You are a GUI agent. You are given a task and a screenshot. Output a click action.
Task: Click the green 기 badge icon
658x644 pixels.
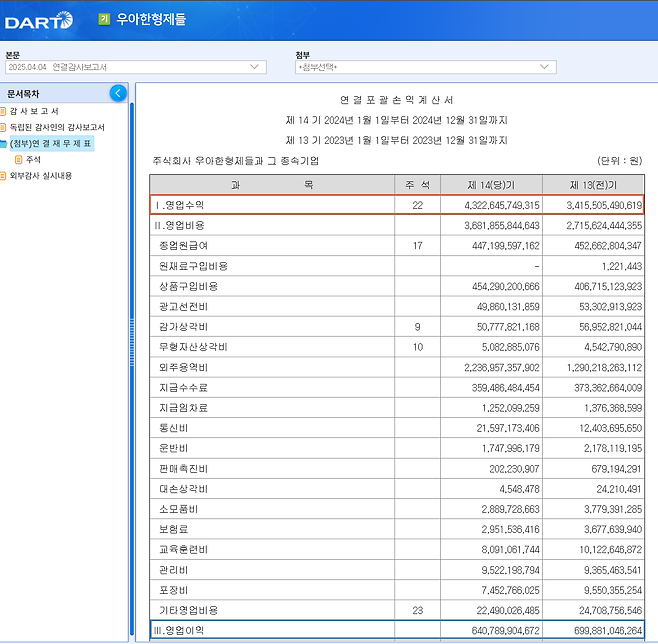(x=104, y=19)
